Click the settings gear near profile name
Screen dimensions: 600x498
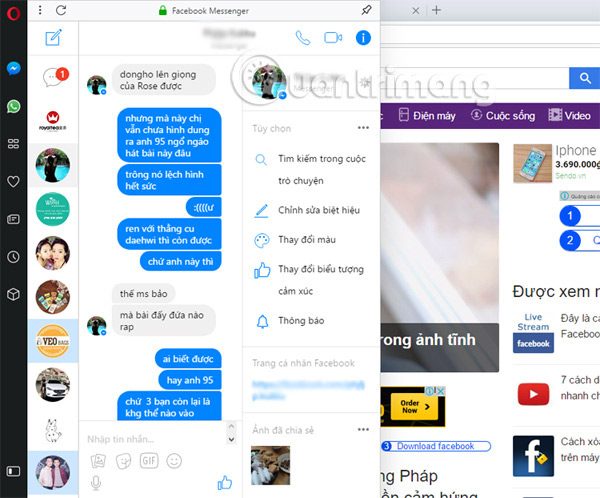tap(365, 82)
